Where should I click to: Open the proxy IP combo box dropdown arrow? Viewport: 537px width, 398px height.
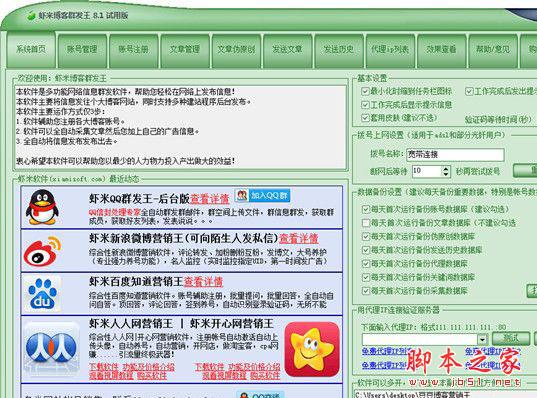(482, 339)
